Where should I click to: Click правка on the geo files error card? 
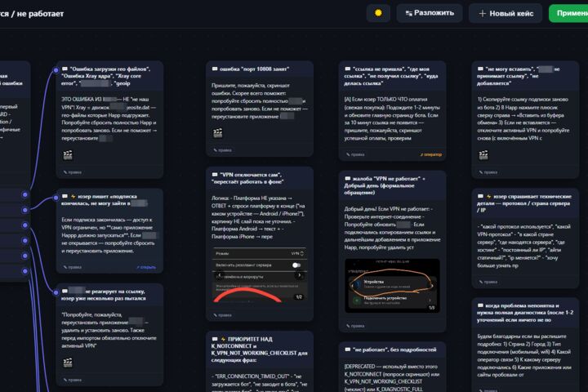[73, 172]
